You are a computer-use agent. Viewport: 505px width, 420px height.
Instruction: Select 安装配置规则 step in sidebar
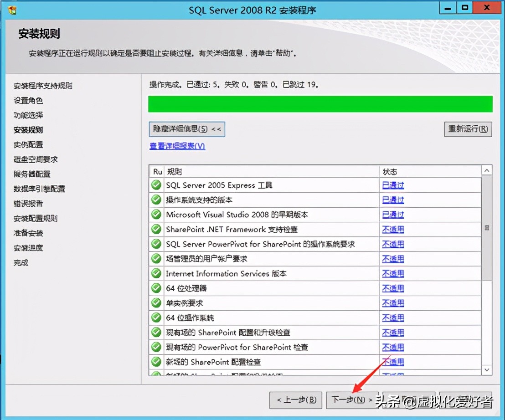36,218
